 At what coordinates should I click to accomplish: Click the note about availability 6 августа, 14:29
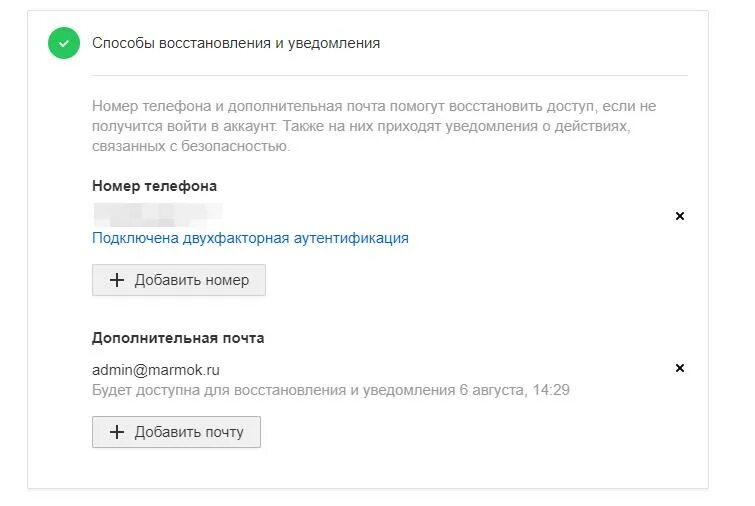(331, 389)
